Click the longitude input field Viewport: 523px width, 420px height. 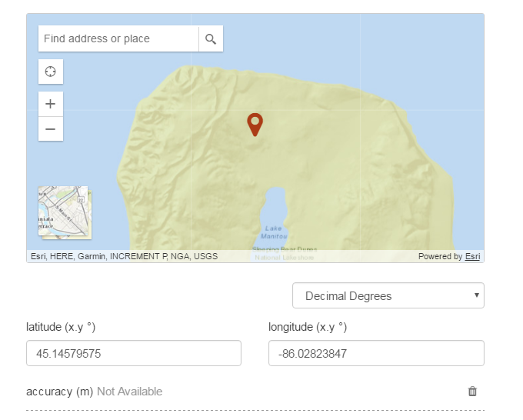point(376,353)
